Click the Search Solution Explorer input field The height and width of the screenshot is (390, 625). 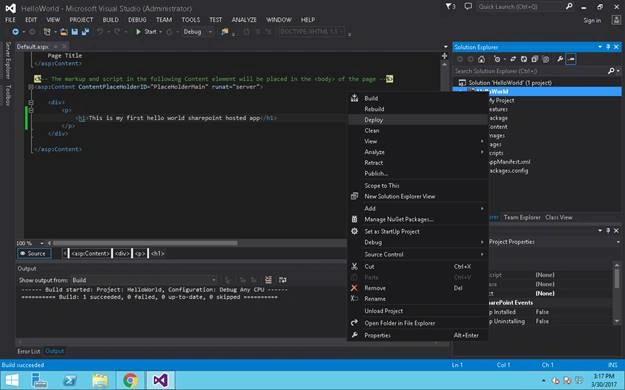point(530,71)
